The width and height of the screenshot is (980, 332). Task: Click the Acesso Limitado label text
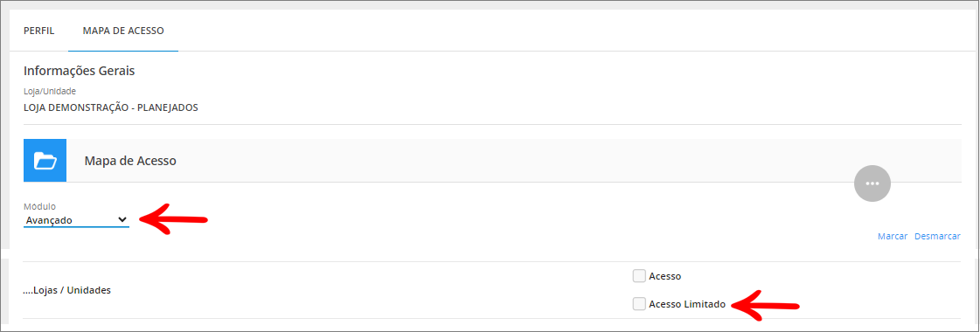[687, 305]
